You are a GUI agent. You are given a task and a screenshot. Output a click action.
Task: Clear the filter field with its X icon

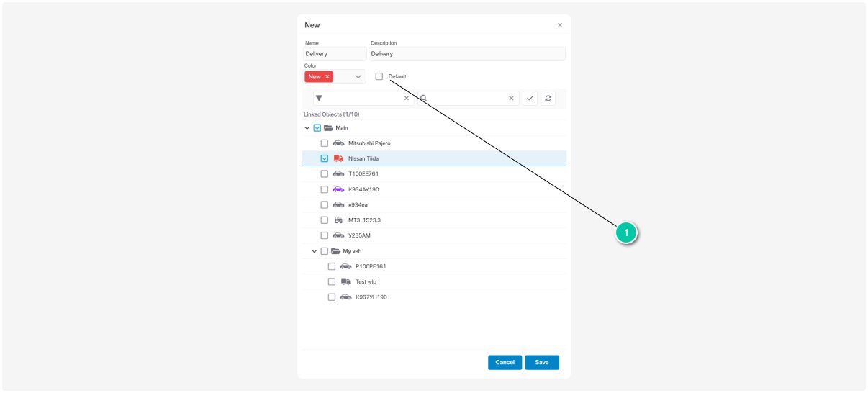[406, 99]
